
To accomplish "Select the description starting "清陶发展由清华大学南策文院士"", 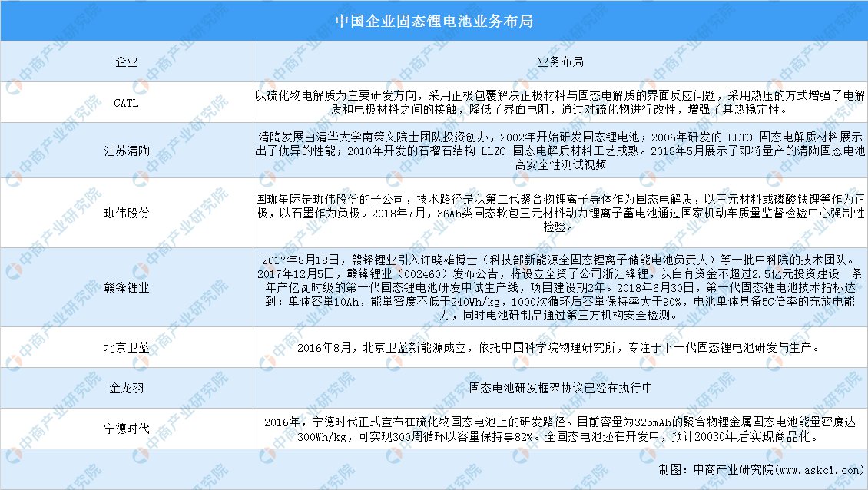I will click(x=560, y=151).
